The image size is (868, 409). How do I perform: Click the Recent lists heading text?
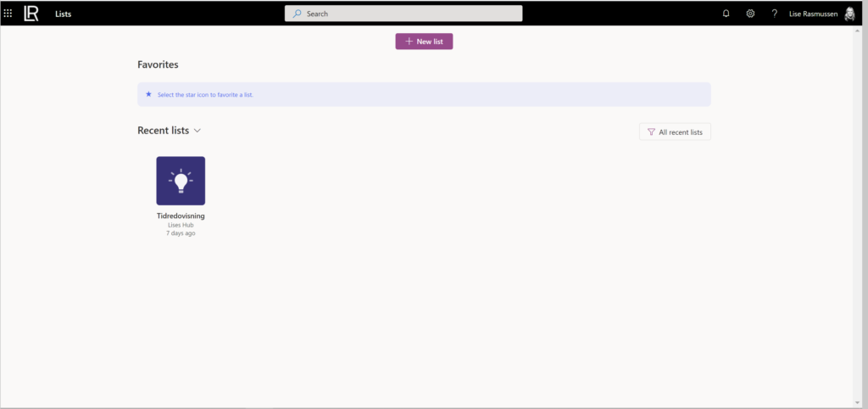[x=164, y=131]
